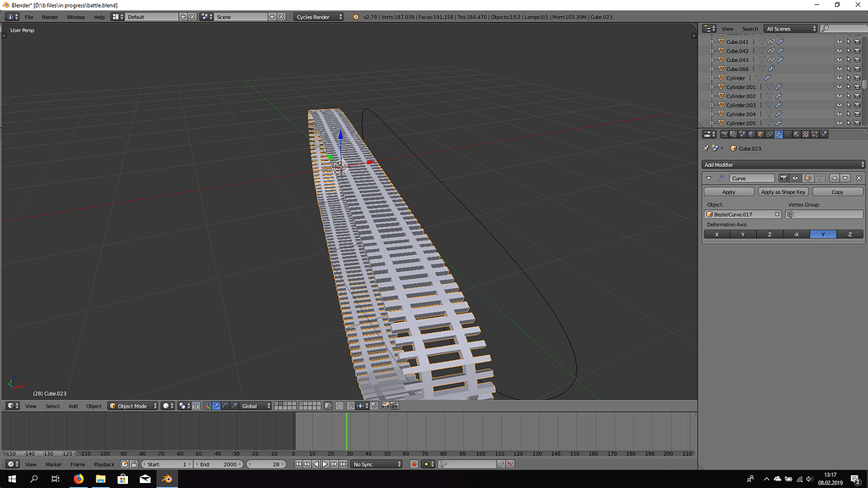Select the rotate manipulator arc icon
The image size is (868, 488).
pyautogui.click(x=225, y=406)
